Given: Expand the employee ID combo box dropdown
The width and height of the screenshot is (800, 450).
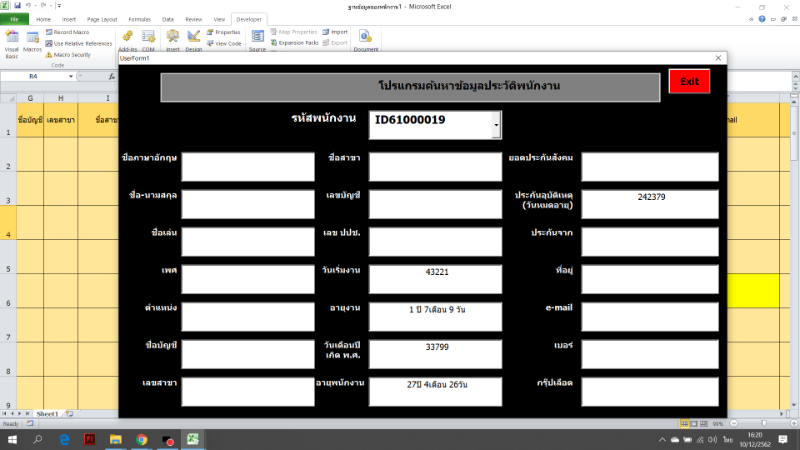Looking at the screenshot, I should 497,125.
